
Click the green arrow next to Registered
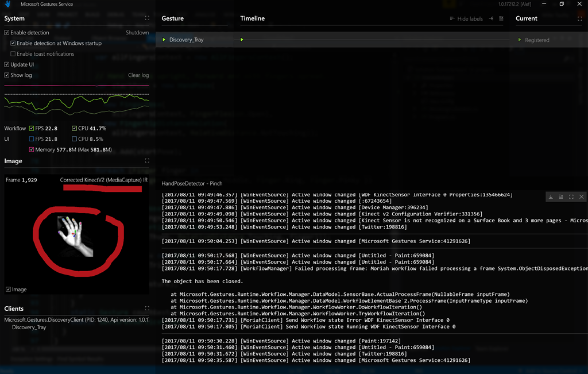pyautogui.click(x=519, y=40)
